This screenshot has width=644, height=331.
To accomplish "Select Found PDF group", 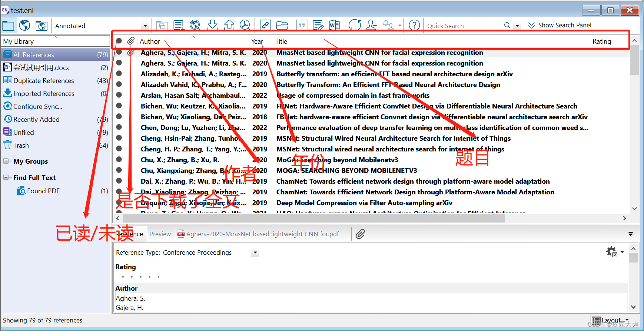I will [56, 191].
